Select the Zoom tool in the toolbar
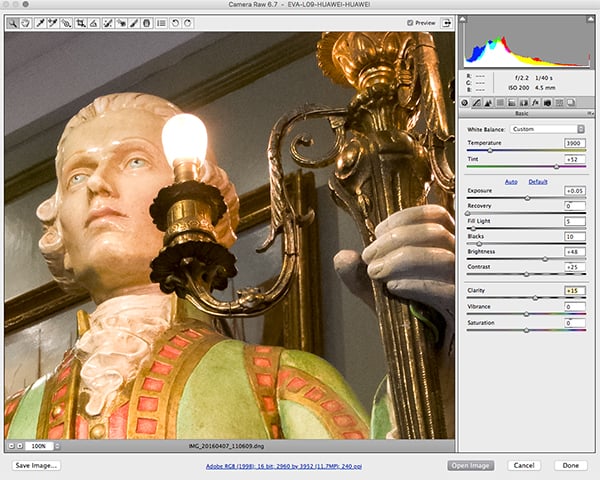This screenshot has width=600, height=480. pos(12,22)
